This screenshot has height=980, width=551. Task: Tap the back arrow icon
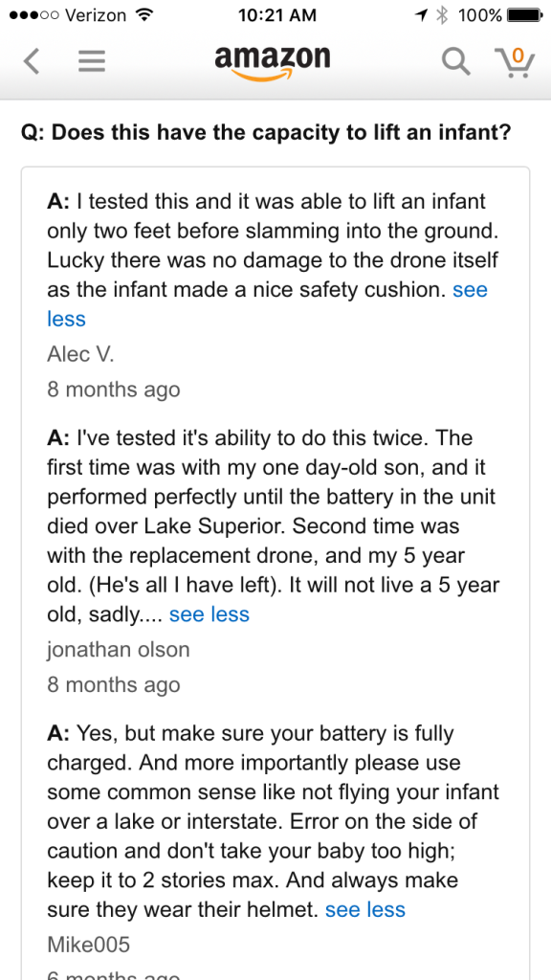pos(32,61)
